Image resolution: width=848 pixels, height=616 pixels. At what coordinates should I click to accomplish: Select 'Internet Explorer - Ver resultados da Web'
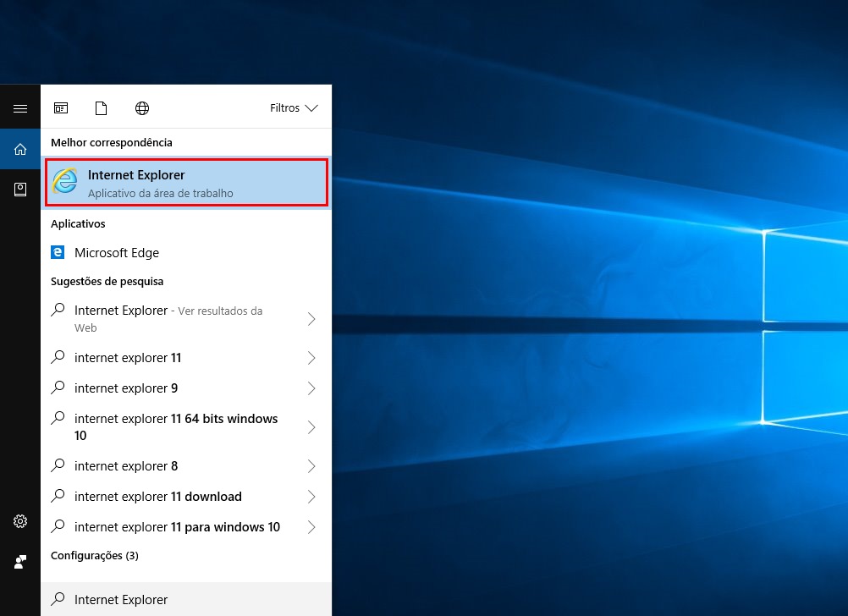pos(186,318)
